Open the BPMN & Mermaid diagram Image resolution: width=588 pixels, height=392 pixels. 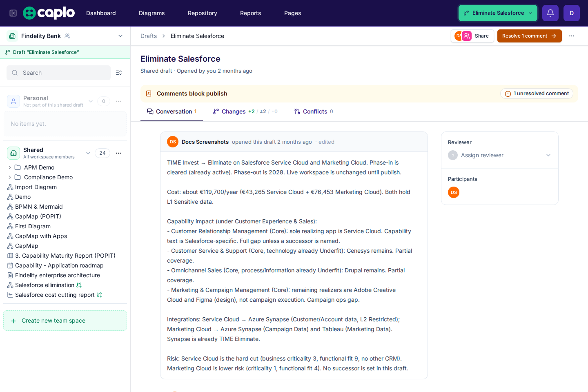39,207
